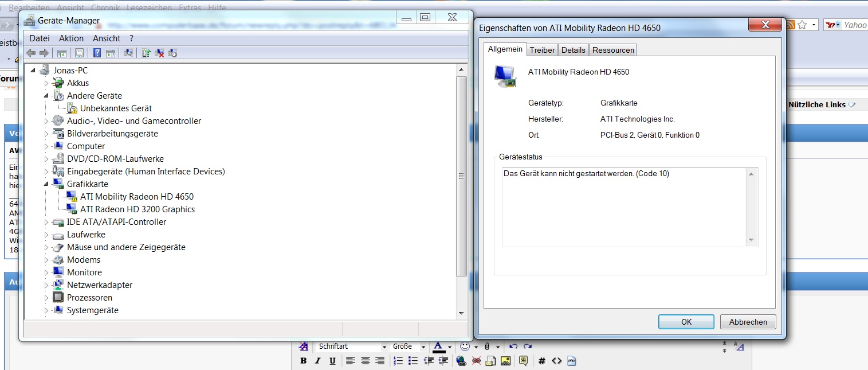The height and width of the screenshot is (370, 868).
Task: Open the ? help menu
Action: 131,38
